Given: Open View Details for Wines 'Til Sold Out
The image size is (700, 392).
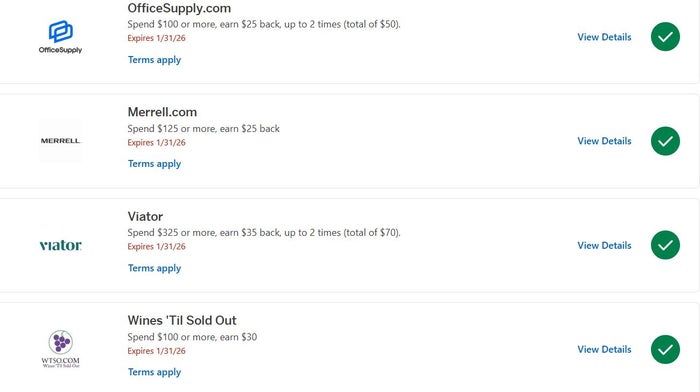Looking at the screenshot, I should pyautogui.click(x=604, y=350).
